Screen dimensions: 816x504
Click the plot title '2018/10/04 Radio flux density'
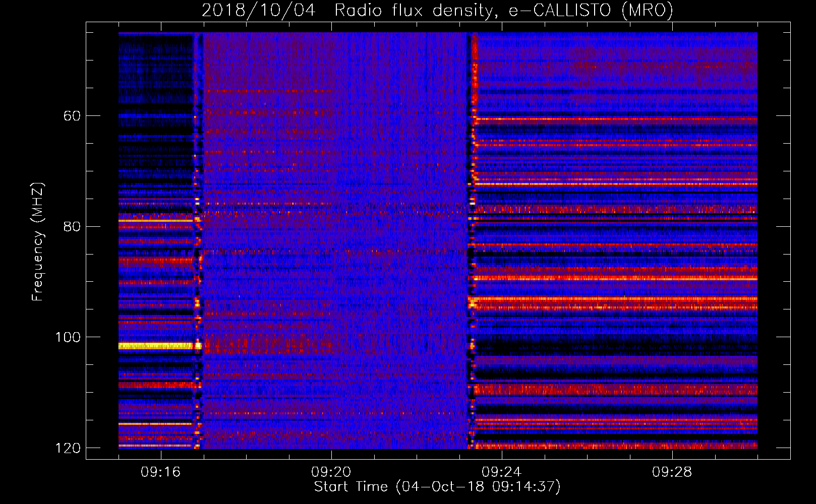[x=437, y=10]
